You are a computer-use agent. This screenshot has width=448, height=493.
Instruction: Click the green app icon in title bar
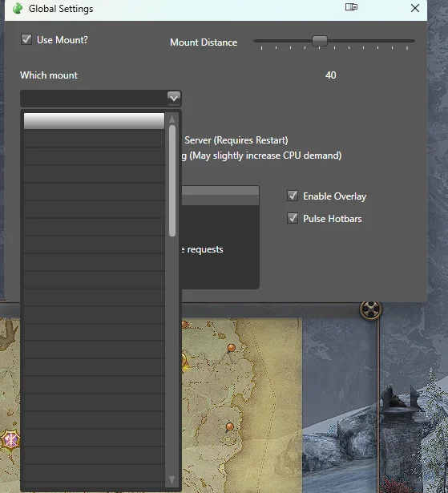(18, 9)
